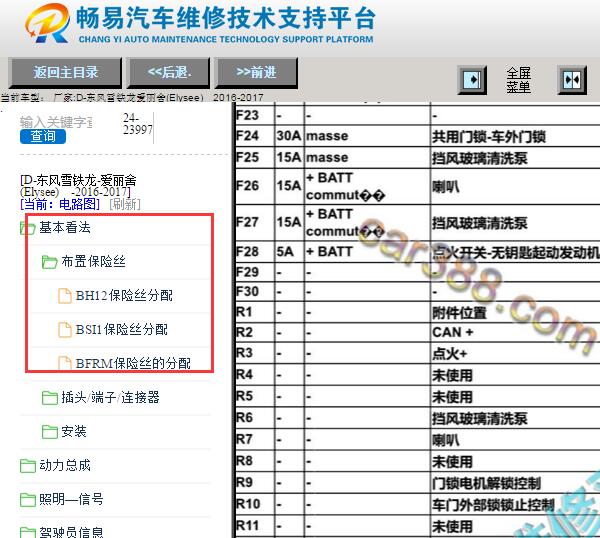The image size is (600, 538).
Task: Click the page icon beside BH12保险丝分配
Action: [65, 296]
